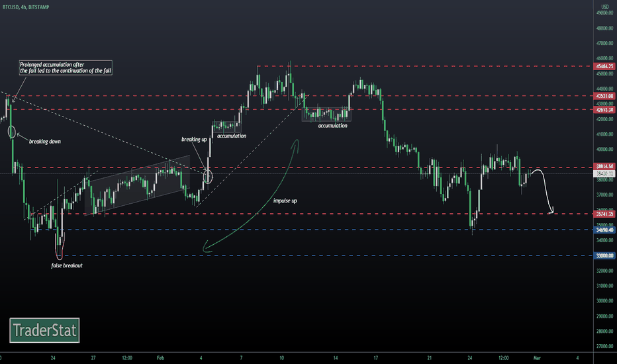Select the 'Prolonged accumulation after the fall' note
617x364 pixels.
[x=66, y=68]
